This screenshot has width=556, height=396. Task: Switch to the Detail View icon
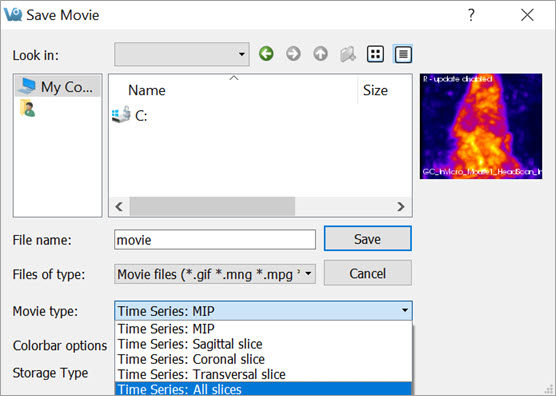click(403, 54)
